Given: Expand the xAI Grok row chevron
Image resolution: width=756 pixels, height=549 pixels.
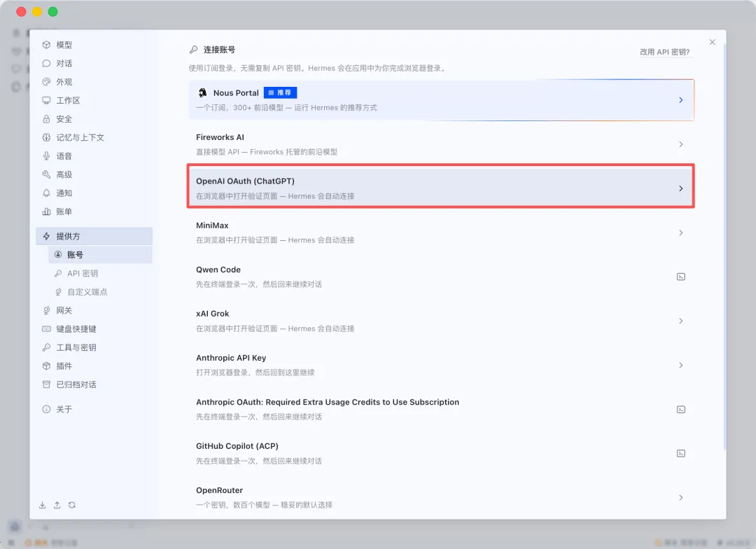Looking at the screenshot, I should coord(681,321).
